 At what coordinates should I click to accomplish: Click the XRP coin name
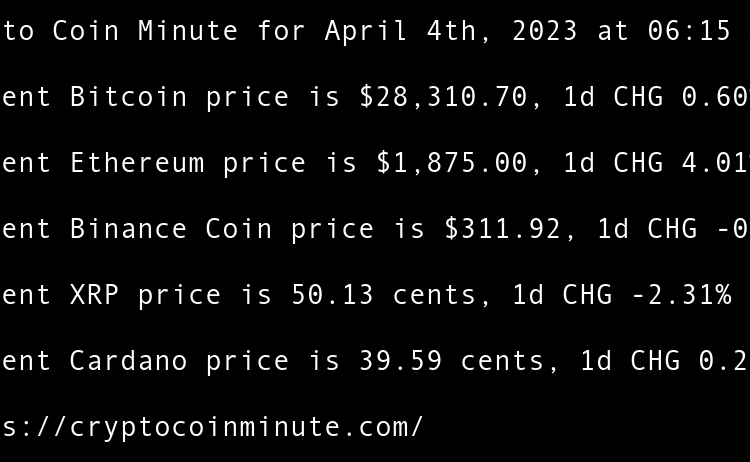(95, 295)
